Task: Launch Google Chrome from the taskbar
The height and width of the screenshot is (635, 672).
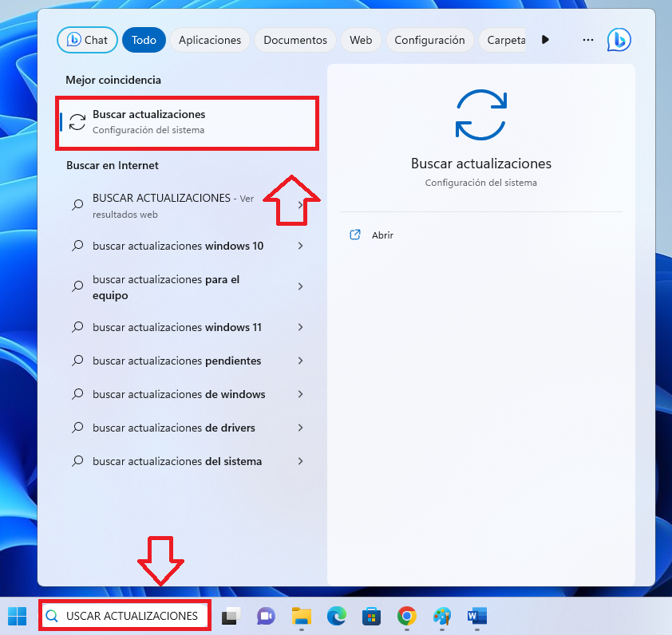Action: coord(407,616)
